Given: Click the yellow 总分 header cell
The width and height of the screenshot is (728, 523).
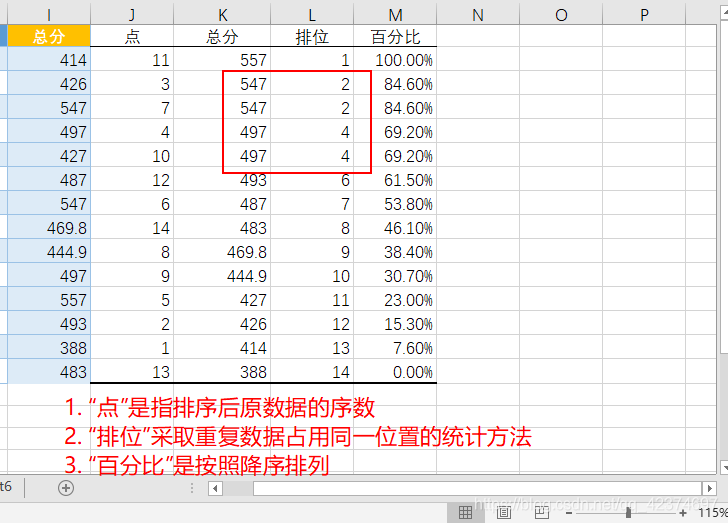Looking at the screenshot, I should [x=49, y=36].
